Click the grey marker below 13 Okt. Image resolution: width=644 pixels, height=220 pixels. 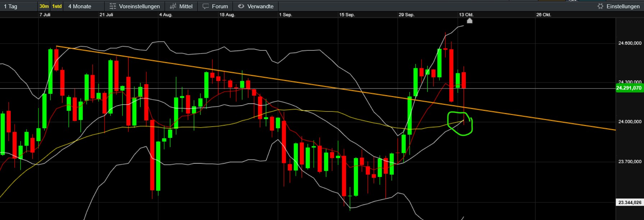point(469,21)
